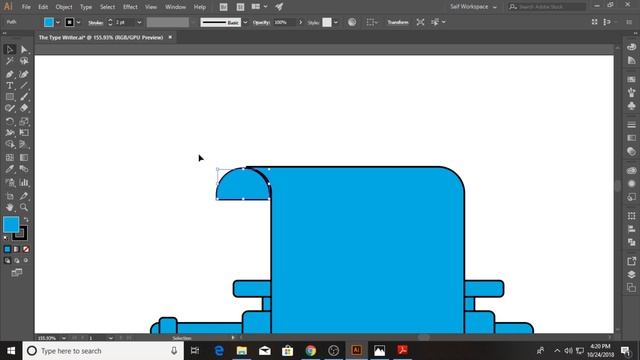Click the Stroke label link
The height and width of the screenshot is (360, 640).
click(96, 23)
